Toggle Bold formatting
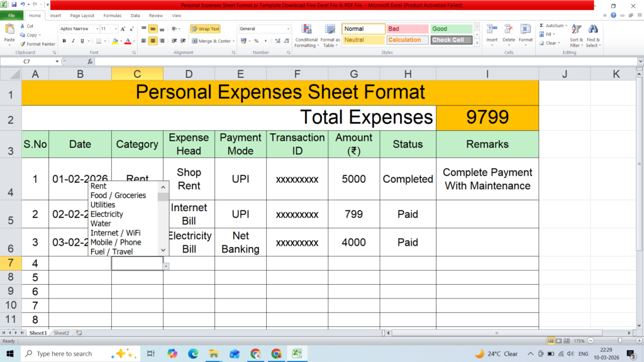 click(64, 41)
